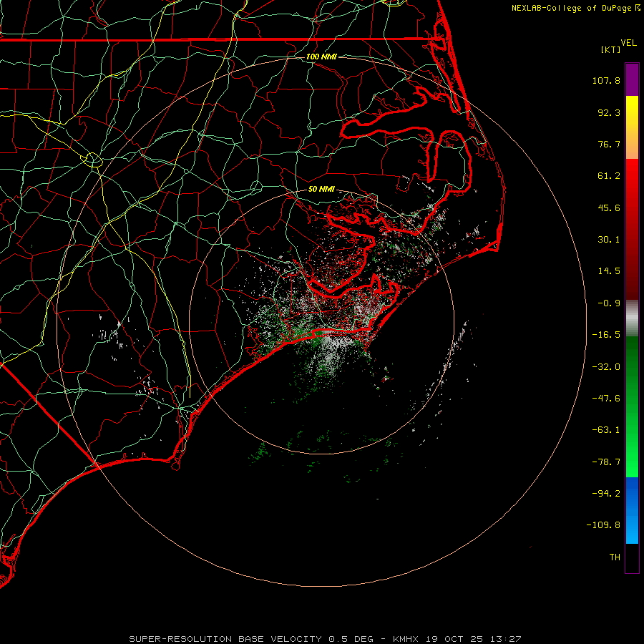Click the 45.6 velocity scale value
This screenshot has height=644, width=644.
tap(609, 208)
